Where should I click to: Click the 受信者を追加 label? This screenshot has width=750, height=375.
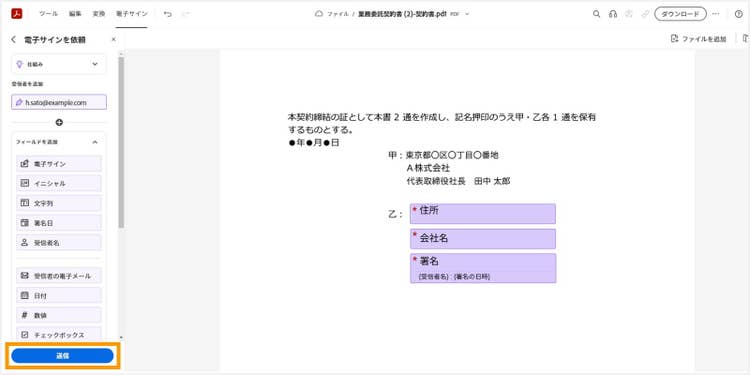[27, 84]
